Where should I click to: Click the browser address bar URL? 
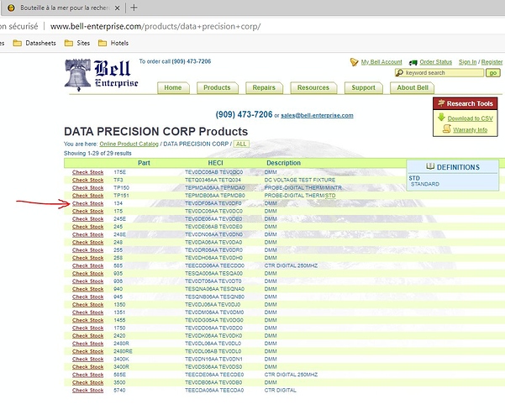point(155,26)
